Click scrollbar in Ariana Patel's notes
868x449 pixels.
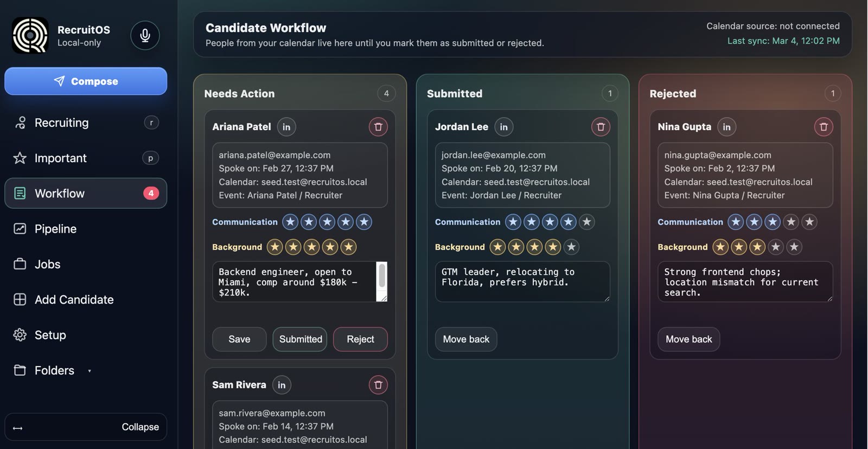pyautogui.click(x=382, y=277)
